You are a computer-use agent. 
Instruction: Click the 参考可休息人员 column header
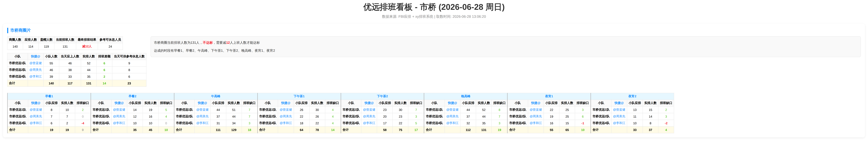point(110,40)
